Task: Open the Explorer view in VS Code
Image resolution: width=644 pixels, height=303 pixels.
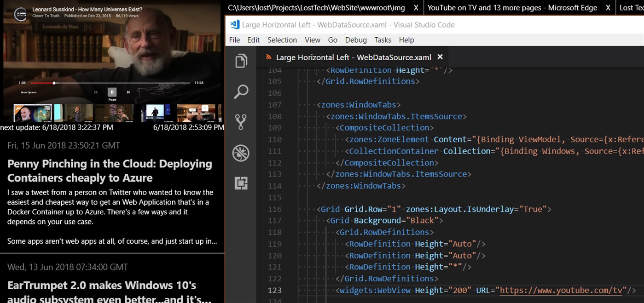Action: click(x=241, y=61)
